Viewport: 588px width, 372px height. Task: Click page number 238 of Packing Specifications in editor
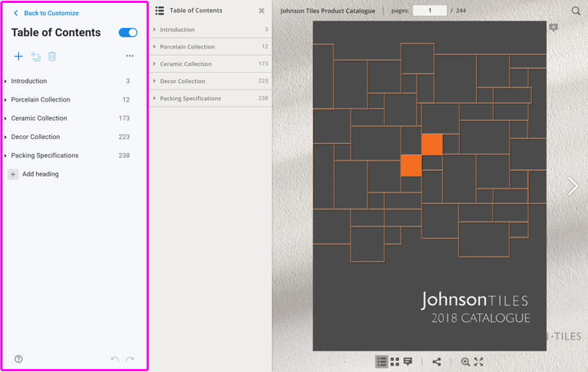(124, 155)
